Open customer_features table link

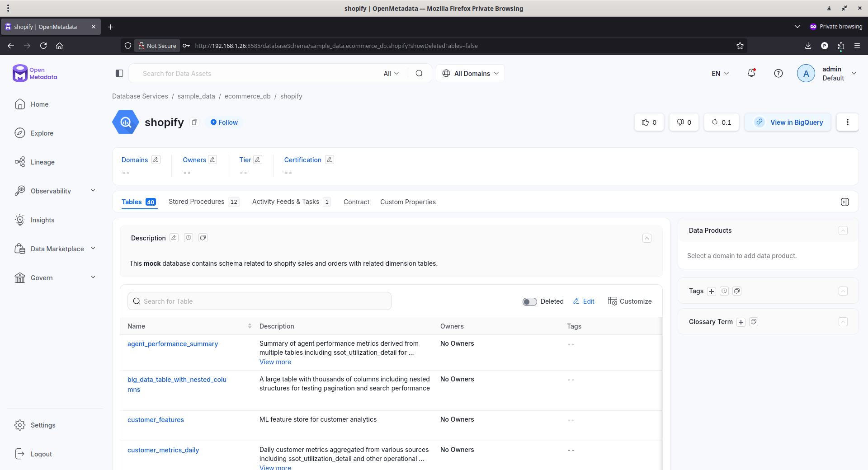point(156,420)
